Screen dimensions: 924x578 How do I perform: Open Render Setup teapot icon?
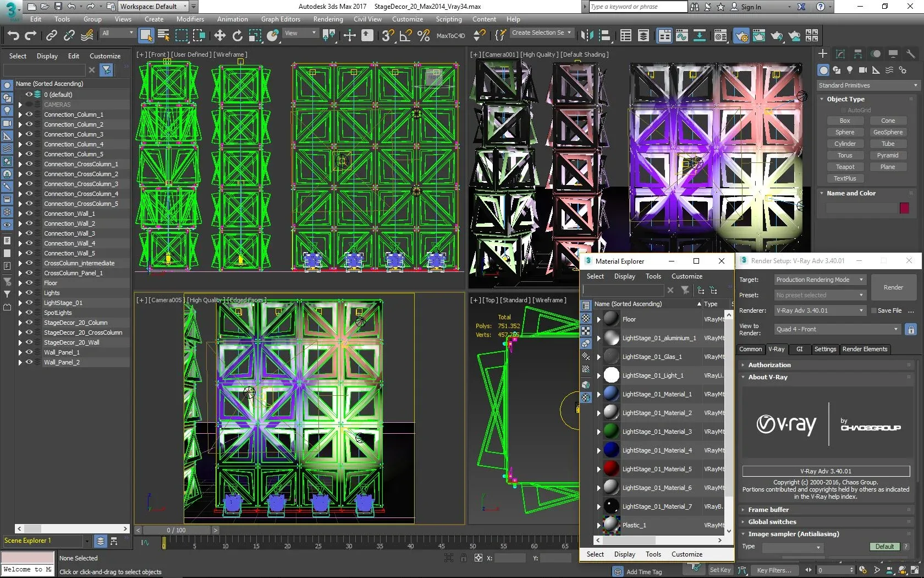(x=741, y=36)
